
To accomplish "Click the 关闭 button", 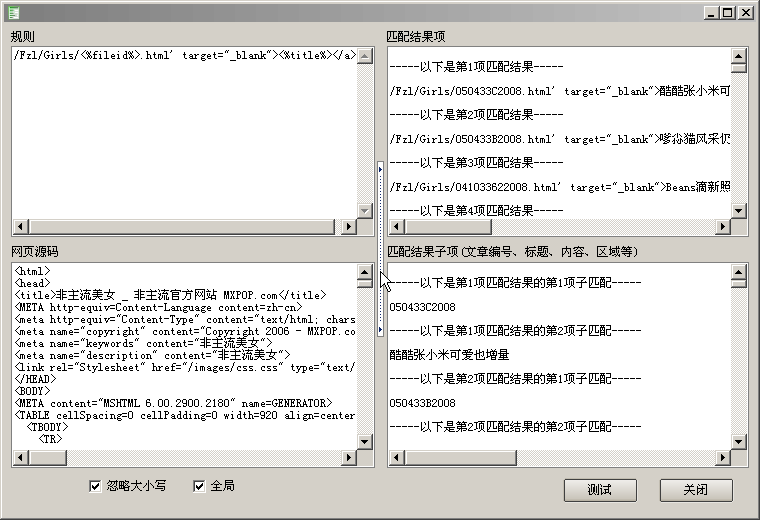I will coord(696,490).
